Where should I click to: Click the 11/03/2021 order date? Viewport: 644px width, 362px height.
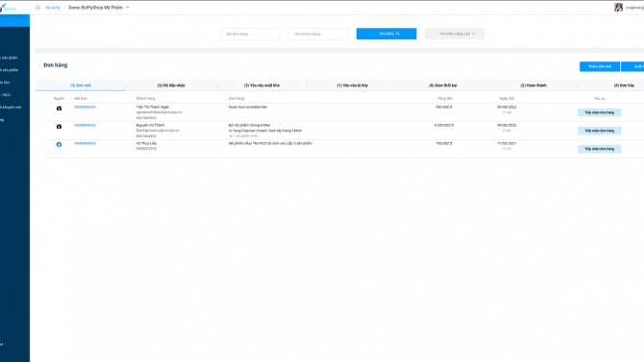coord(507,143)
